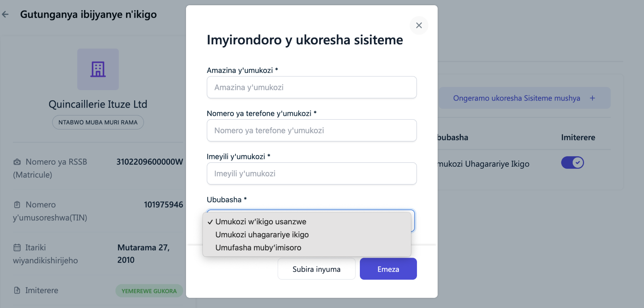Click the clipboard icon beside Nomero y'umusoreshwa(TIN)
The width and height of the screenshot is (644, 308).
(x=17, y=205)
